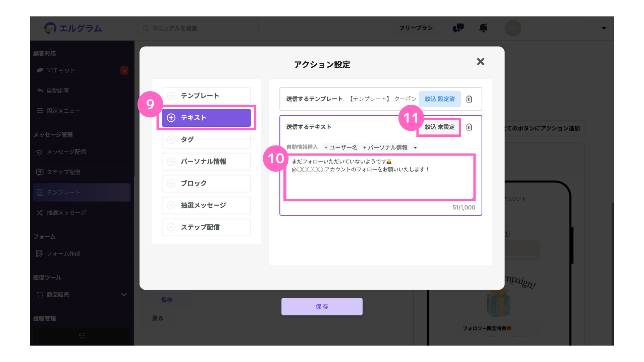Insert ユーザー名 into the text
Viewport: 644px width, 362px height.
click(341, 148)
